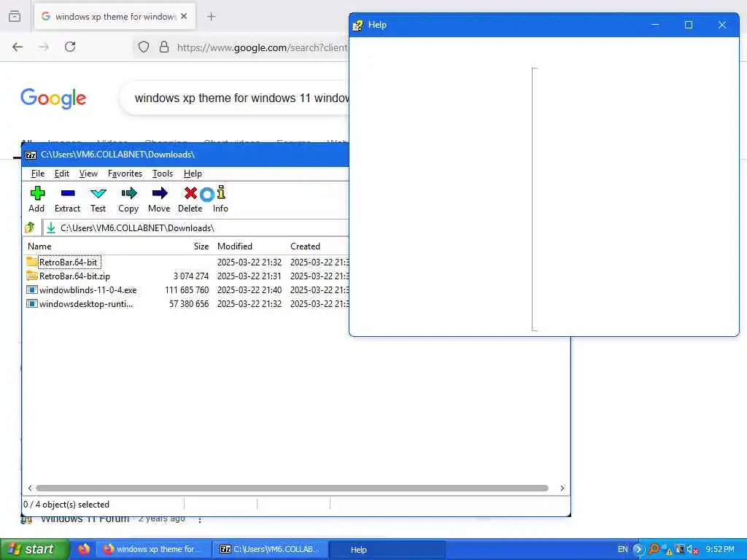This screenshot has height=560, width=747.
Task: Click size value 111 685 760
Action: (187, 290)
